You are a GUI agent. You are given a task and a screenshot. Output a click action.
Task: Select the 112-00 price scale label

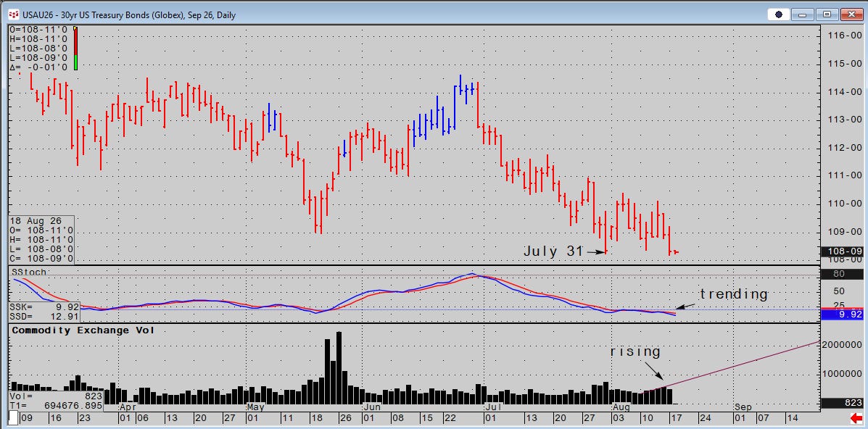846,147
